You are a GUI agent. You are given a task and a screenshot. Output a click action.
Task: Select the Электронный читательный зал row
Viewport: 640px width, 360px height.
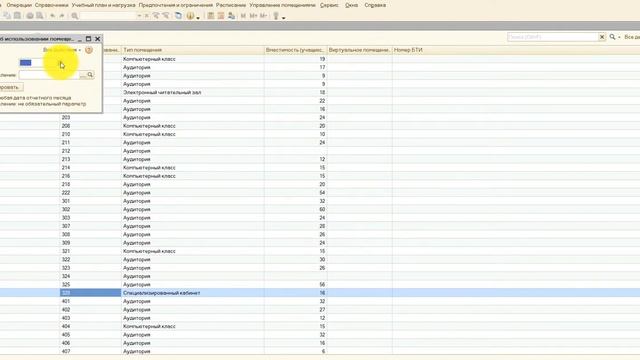(320, 92)
